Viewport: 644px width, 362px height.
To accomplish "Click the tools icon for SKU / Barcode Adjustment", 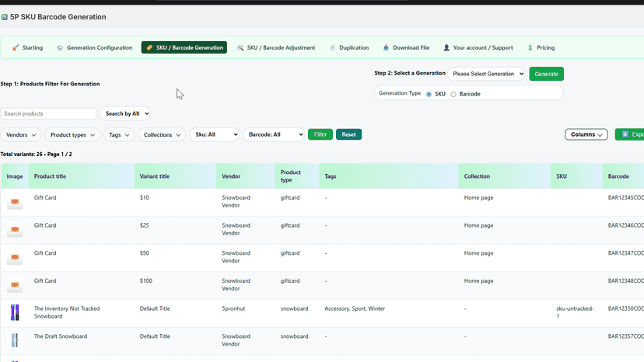I will point(240,47).
